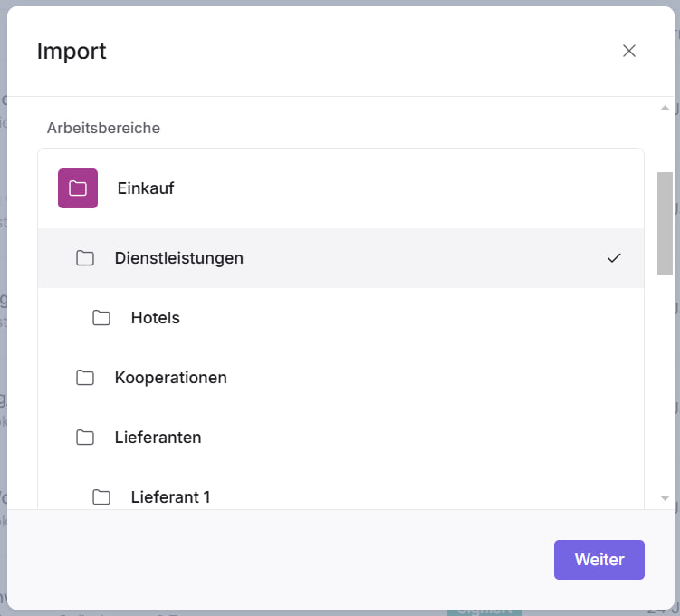This screenshot has height=616, width=680.
Task: Click the Kooperationen folder icon
Action: point(85,378)
